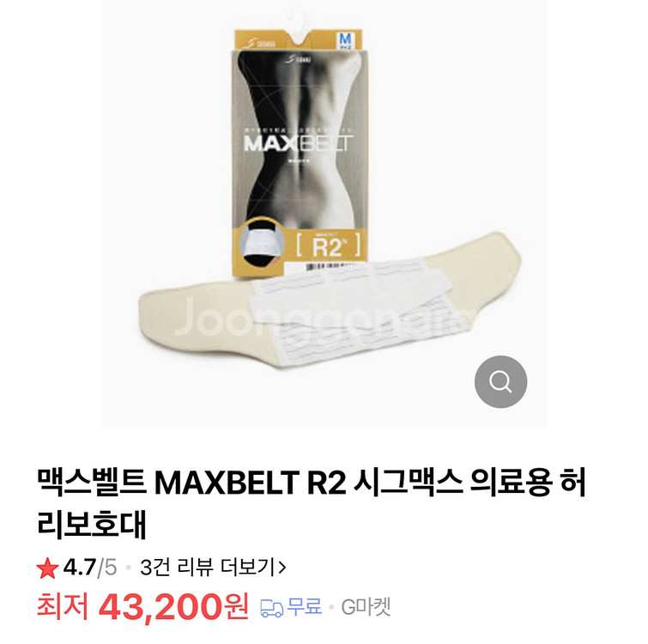648x644 pixels.
Task: Tap the MAXBELT logo text on box
Action: (x=299, y=143)
